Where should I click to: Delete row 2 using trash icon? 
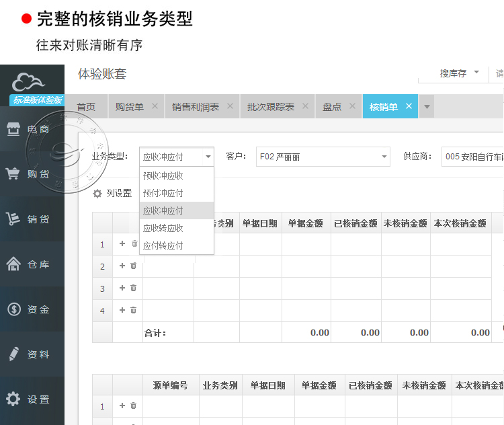point(134,266)
